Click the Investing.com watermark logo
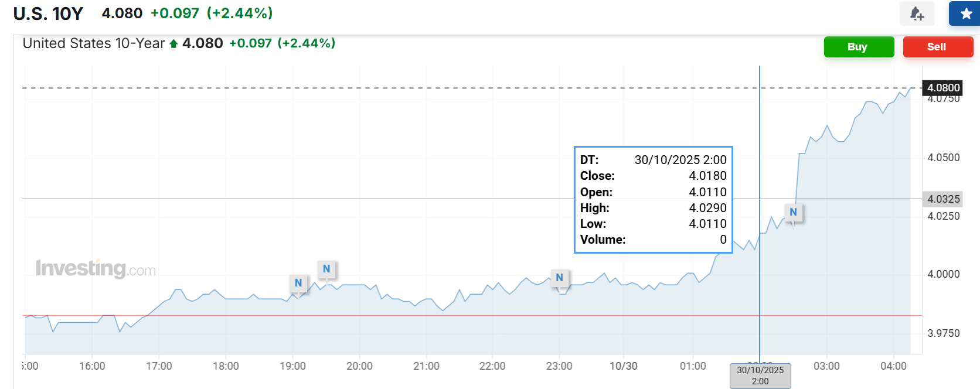980x389 pixels. point(96,269)
